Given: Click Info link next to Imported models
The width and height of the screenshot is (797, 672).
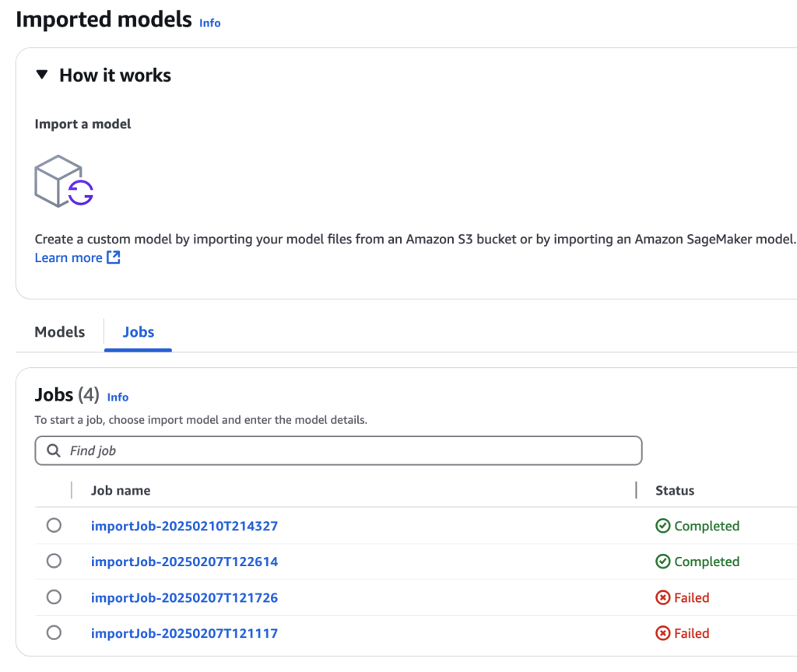Looking at the screenshot, I should pyautogui.click(x=210, y=23).
